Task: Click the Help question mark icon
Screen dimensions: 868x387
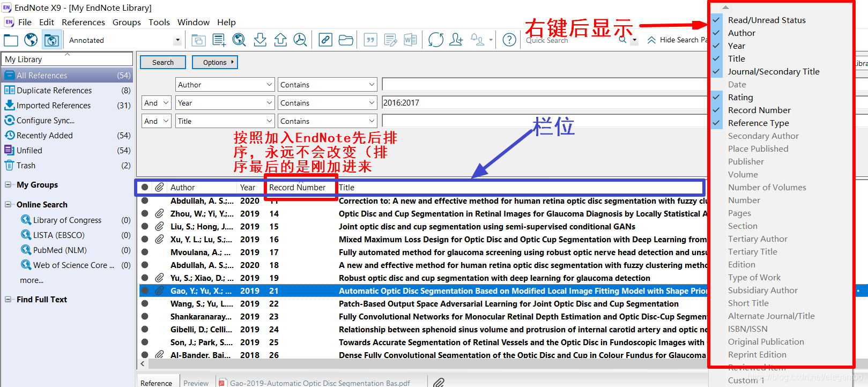Action: [x=510, y=40]
